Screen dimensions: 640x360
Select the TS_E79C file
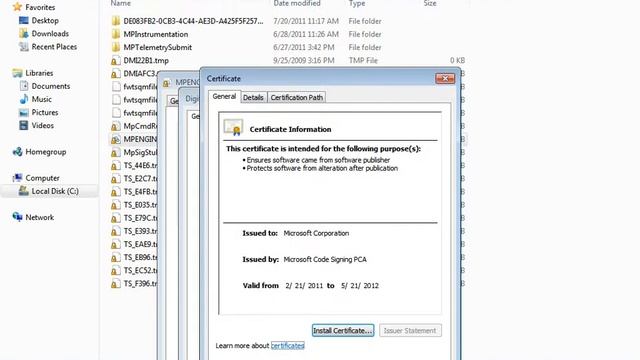tap(140, 218)
